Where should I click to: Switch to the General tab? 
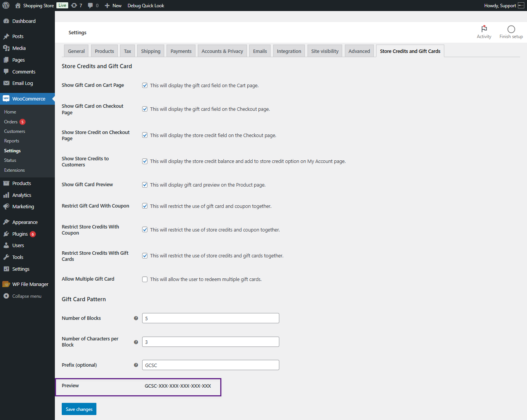(x=76, y=51)
